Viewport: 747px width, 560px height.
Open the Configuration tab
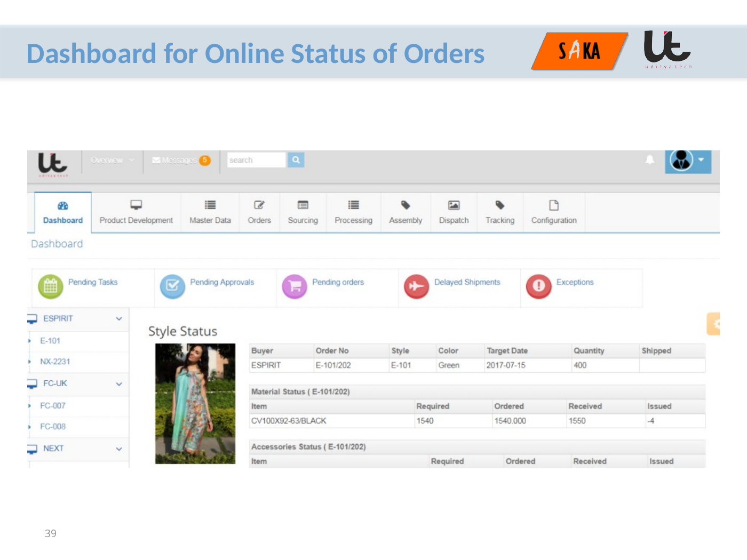[x=554, y=212]
